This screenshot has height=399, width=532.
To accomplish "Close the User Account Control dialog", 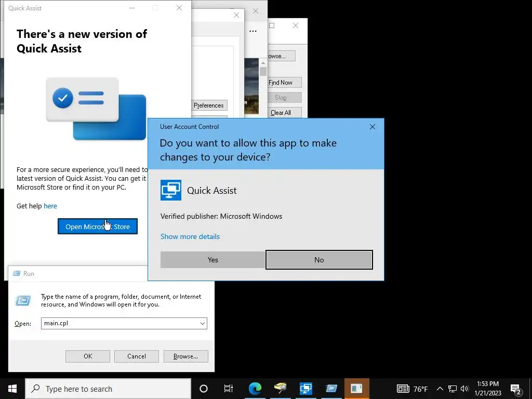I will (x=372, y=127).
